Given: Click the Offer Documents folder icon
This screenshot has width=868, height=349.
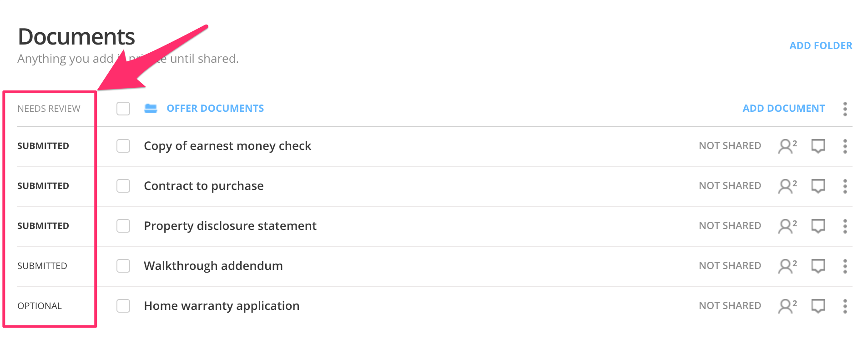Looking at the screenshot, I should pyautogui.click(x=151, y=108).
